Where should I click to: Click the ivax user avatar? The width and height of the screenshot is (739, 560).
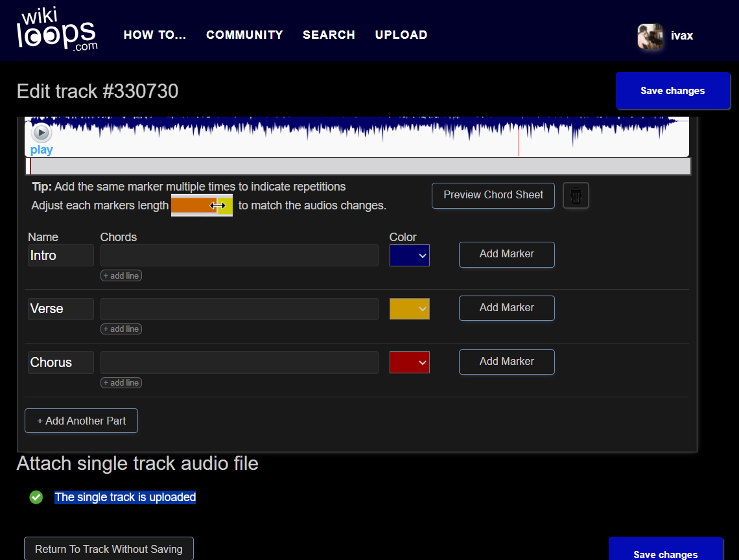pyautogui.click(x=650, y=36)
